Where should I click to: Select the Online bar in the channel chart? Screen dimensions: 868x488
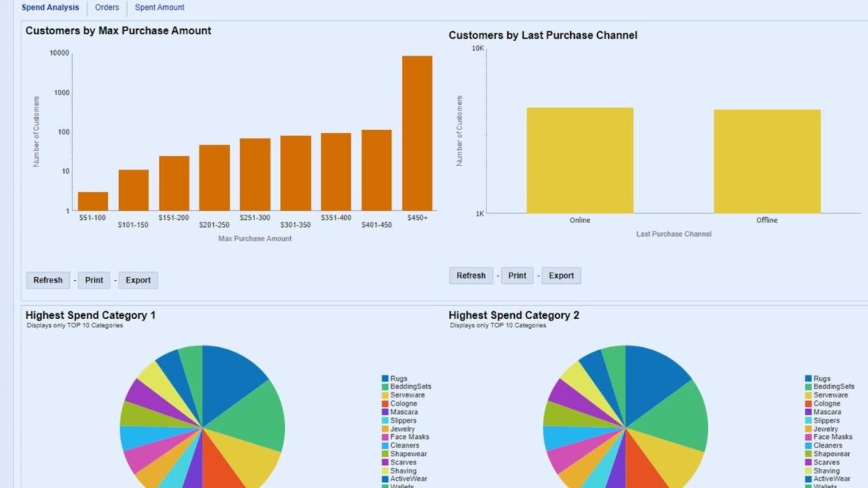[x=579, y=160]
